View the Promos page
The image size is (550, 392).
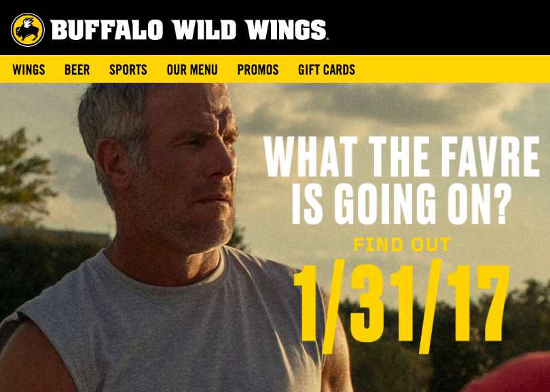(258, 70)
